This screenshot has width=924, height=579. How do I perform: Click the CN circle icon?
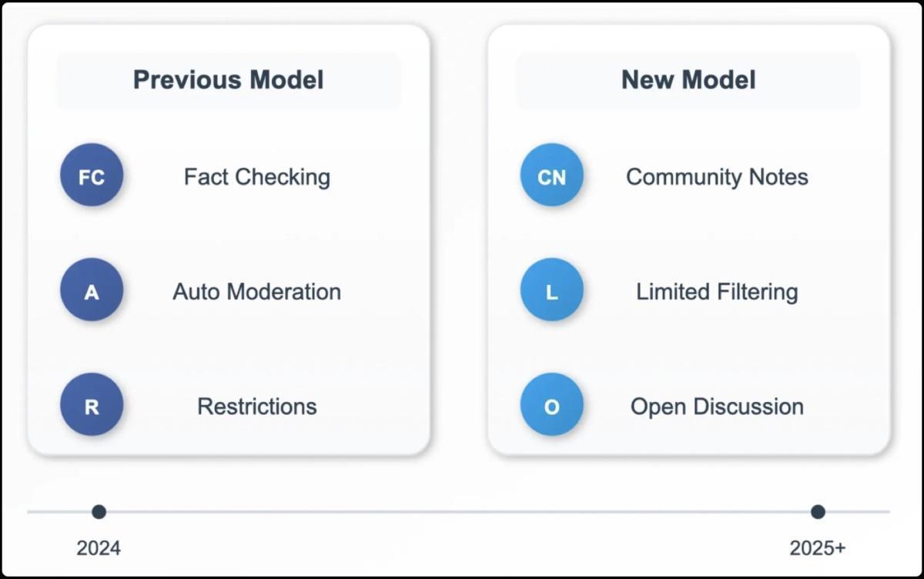point(551,176)
